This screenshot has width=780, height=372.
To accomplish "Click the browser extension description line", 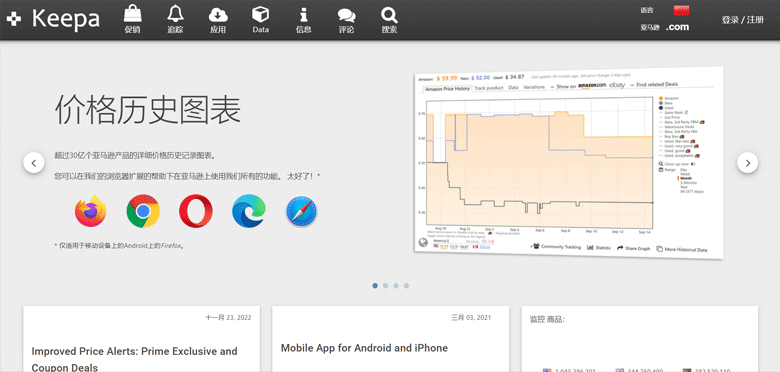I will (x=187, y=176).
